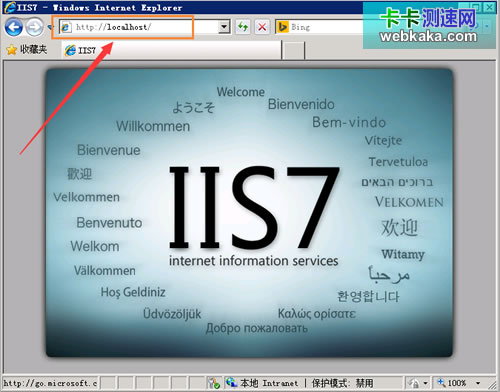Click the green Refresh arrows icon
Screen dimensions: 500x392
[243, 27]
